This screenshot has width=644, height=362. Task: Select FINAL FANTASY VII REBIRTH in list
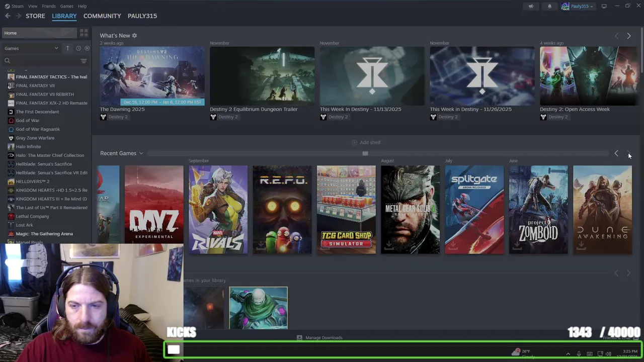[45, 95]
